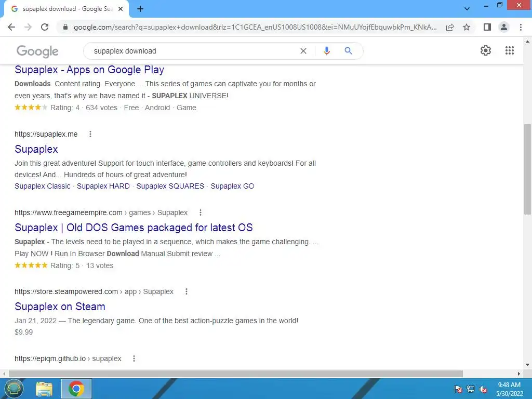Click the Google logo

(37, 51)
